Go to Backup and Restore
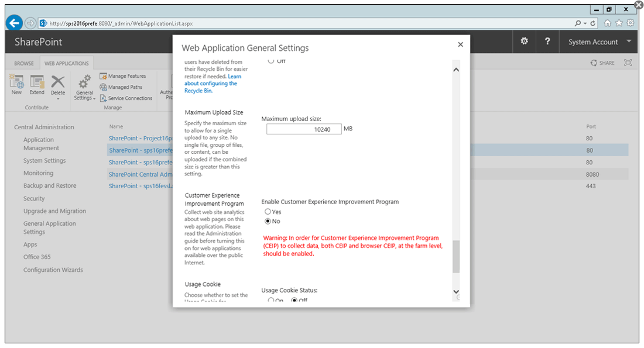 pyautogui.click(x=50, y=185)
